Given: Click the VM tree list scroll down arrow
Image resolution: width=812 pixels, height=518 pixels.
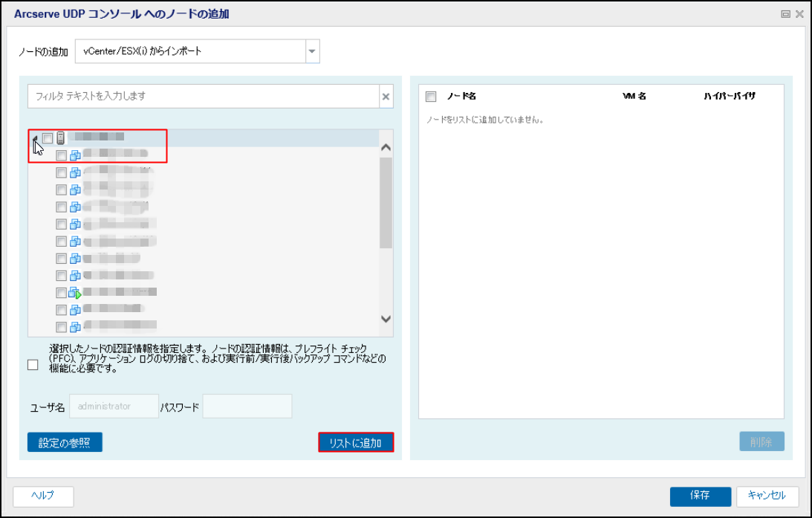Looking at the screenshot, I should click(386, 319).
